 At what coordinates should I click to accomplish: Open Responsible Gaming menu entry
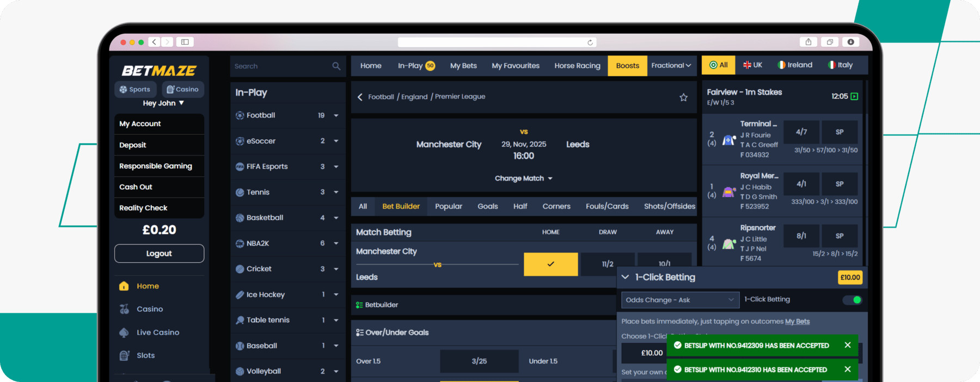(159, 166)
